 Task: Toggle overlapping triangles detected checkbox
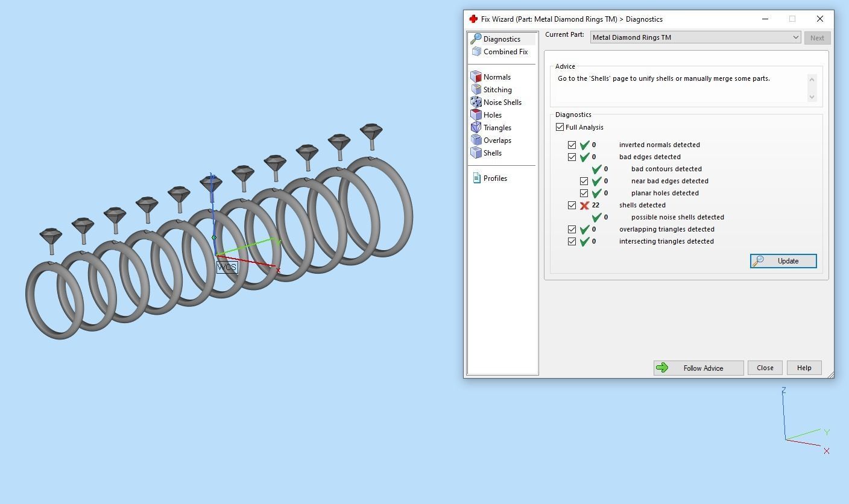point(572,230)
